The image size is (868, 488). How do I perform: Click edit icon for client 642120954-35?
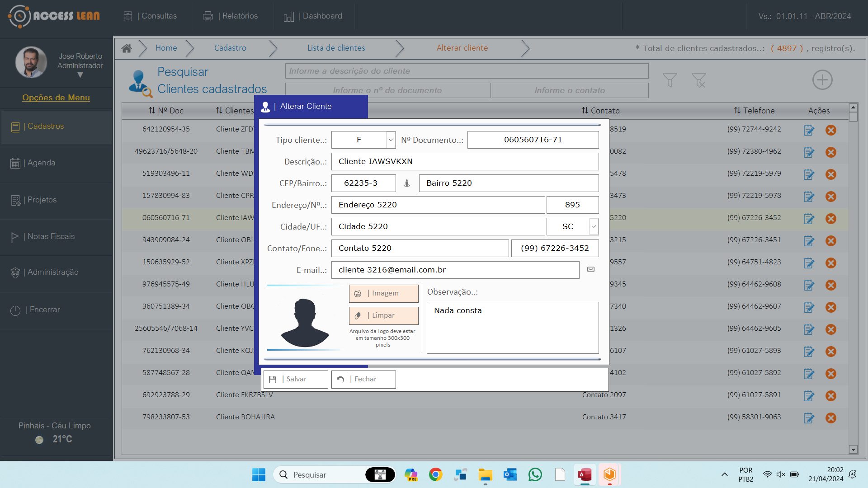pyautogui.click(x=809, y=130)
